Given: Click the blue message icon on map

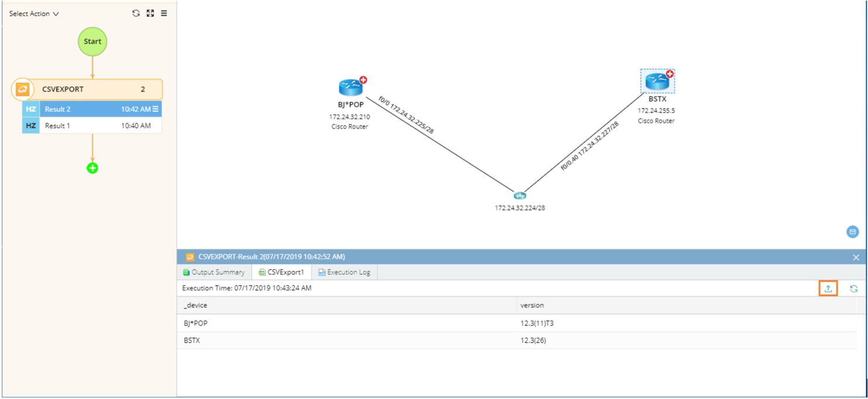Looking at the screenshot, I should pos(852,232).
